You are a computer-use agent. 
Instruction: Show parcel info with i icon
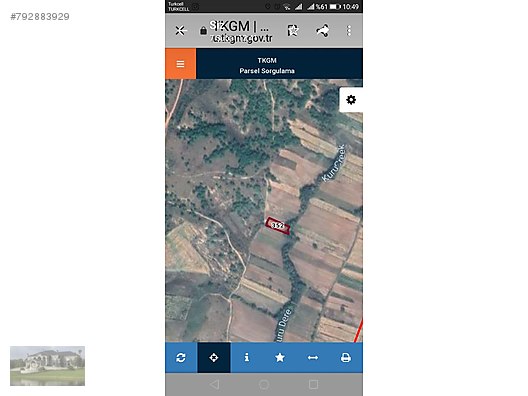pyautogui.click(x=247, y=357)
